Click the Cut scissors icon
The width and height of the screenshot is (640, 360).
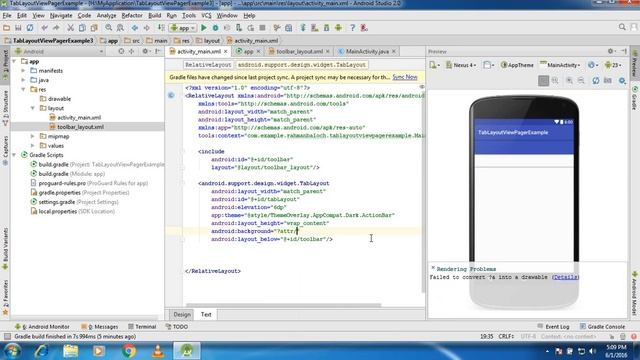(70, 28)
